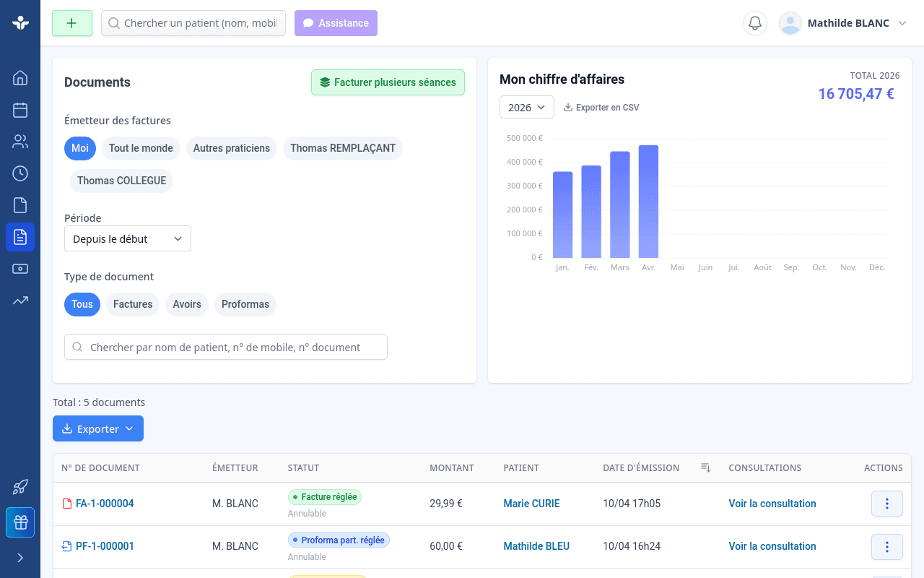Click 'Voir la consultation' for Mathilde BLEU
924x578 pixels.
coord(772,546)
